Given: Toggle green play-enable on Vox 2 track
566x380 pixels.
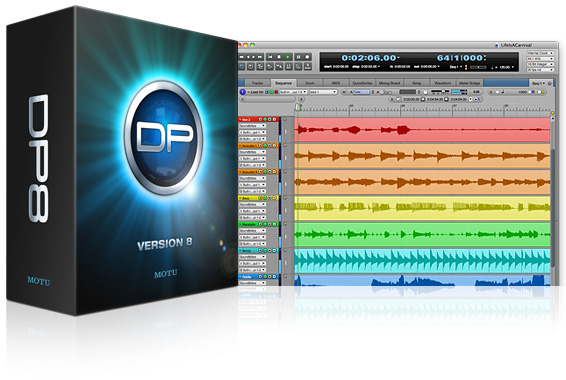Looking at the screenshot, I should (265, 119).
